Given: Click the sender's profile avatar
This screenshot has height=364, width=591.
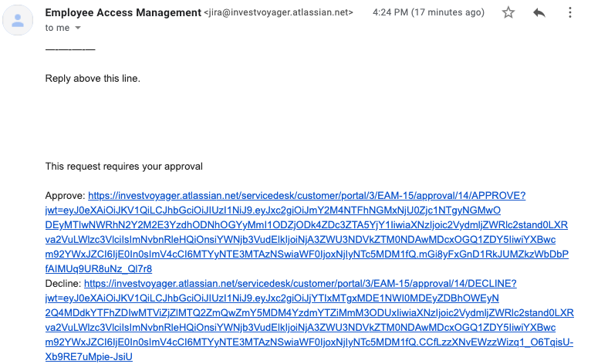Looking at the screenshot, I should coord(18,20).
